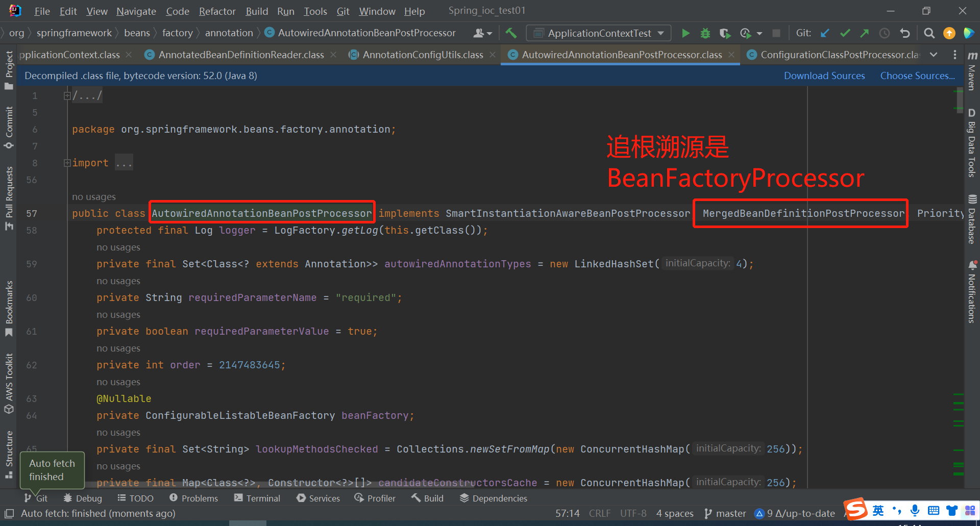Open the Pull Requests tool window
980x526 pixels.
(9, 198)
